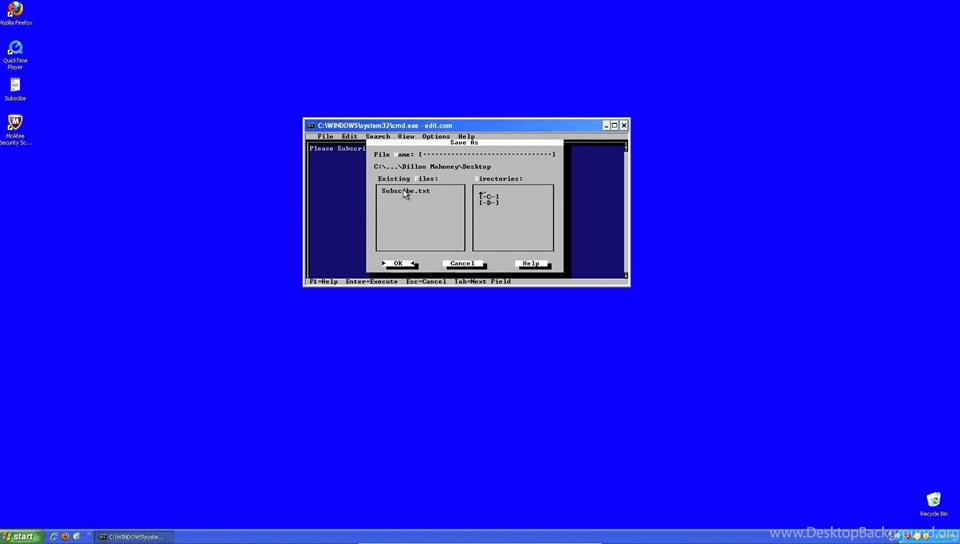The image size is (960, 544).
Task: Open the File menu in edit.com
Action: [325, 136]
